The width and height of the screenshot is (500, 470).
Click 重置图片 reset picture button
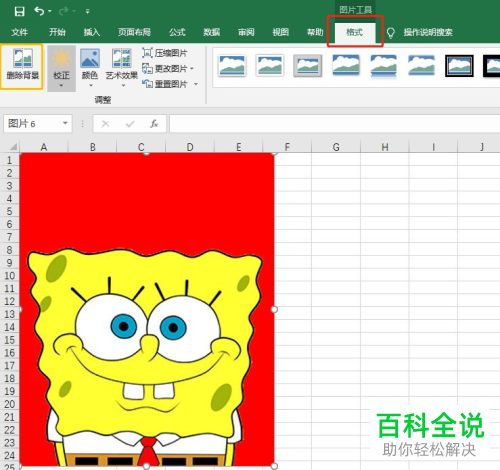pos(164,84)
